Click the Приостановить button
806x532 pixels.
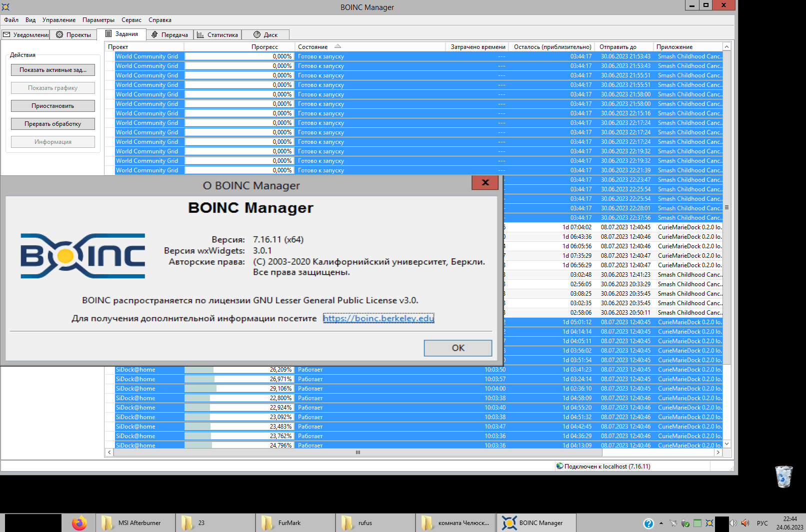[x=53, y=106]
